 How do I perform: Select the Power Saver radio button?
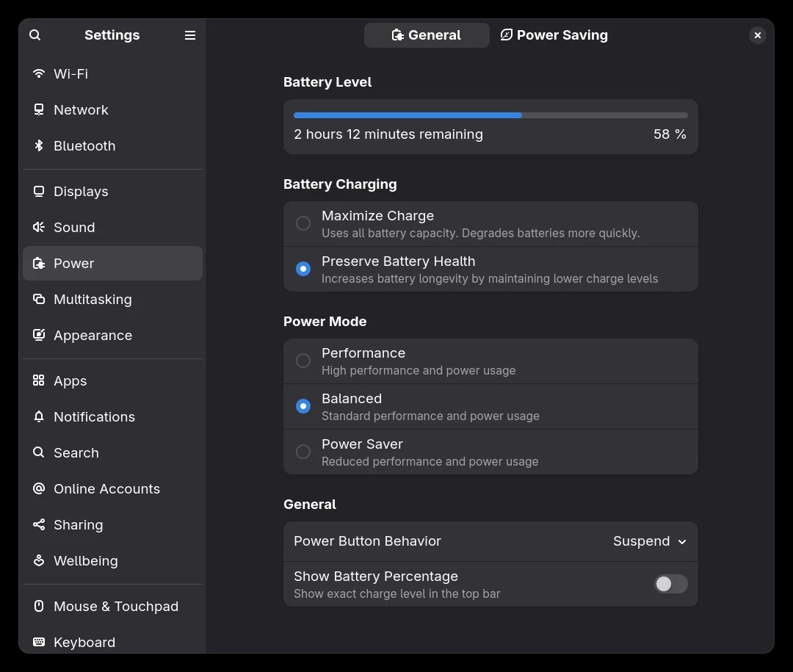pos(303,452)
